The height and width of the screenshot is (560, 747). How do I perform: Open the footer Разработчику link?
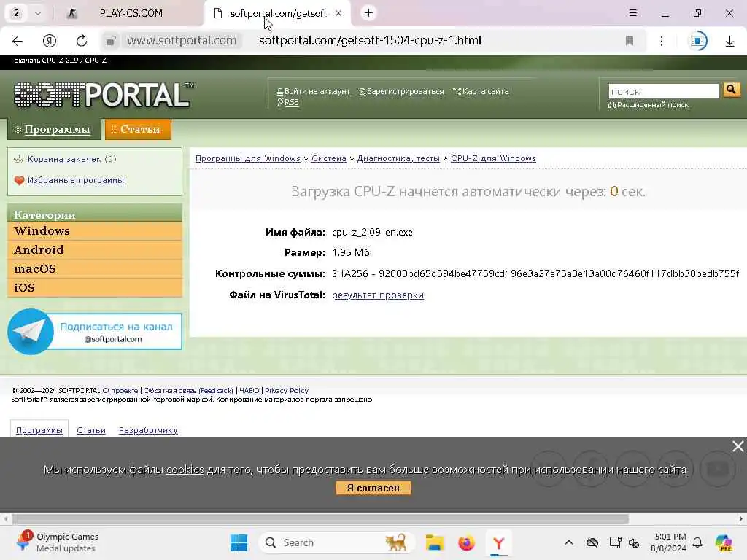point(148,430)
